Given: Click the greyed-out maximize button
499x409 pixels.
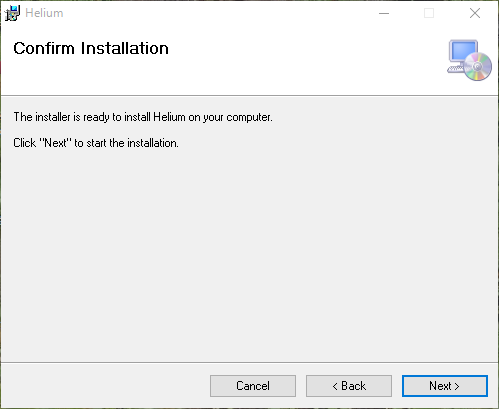Looking at the screenshot, I should coord(429,13).
